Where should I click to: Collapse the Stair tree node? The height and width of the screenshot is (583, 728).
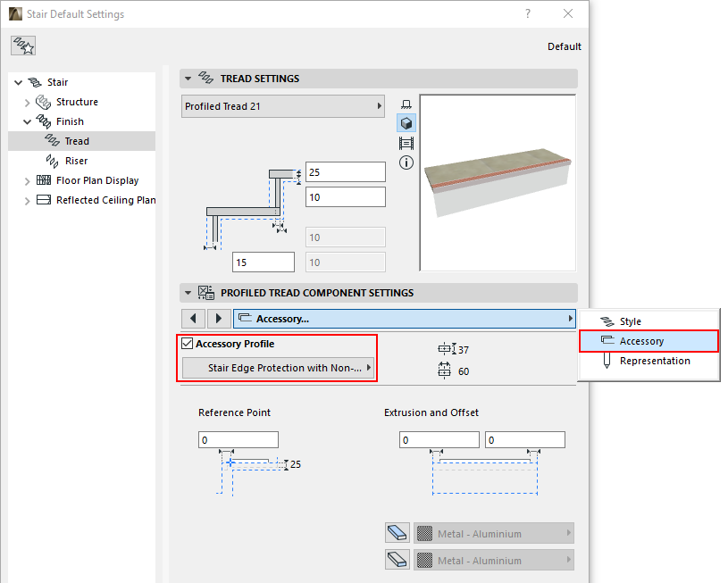(18, 83)
